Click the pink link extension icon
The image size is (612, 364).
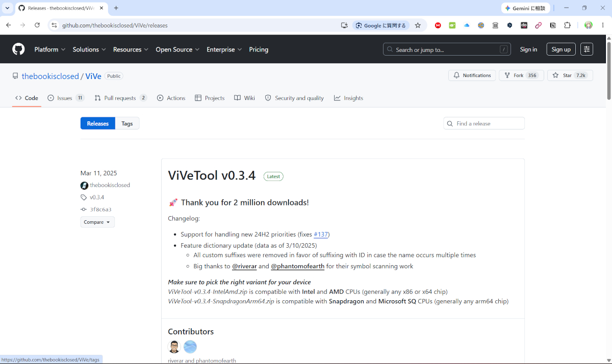(539, 25)
